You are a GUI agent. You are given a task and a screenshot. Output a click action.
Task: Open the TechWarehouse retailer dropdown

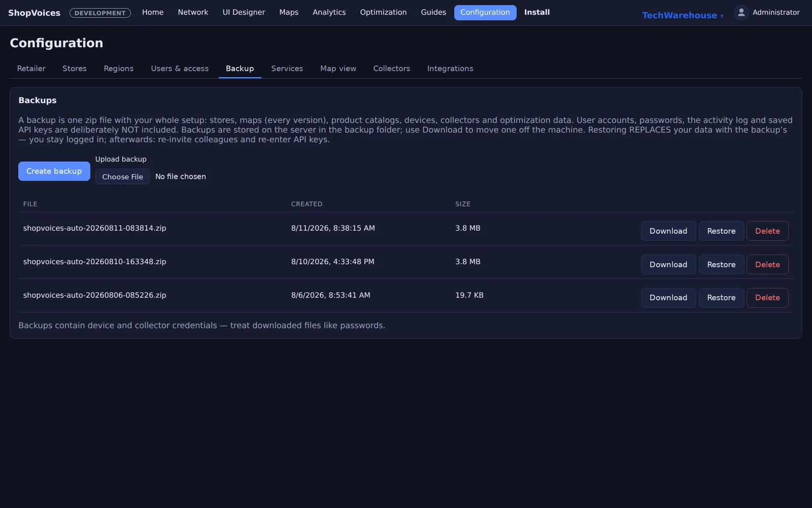[683, 15]
